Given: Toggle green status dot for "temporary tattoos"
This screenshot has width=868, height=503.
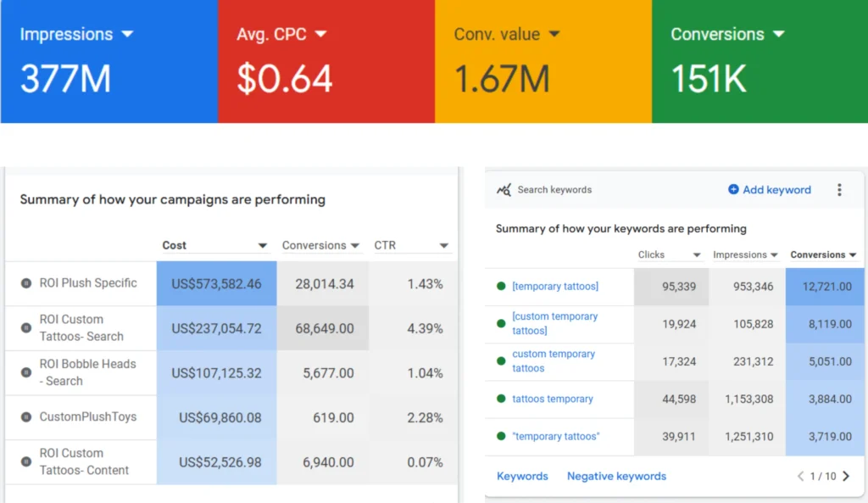Looking at the screenshot, I should 501,437.
